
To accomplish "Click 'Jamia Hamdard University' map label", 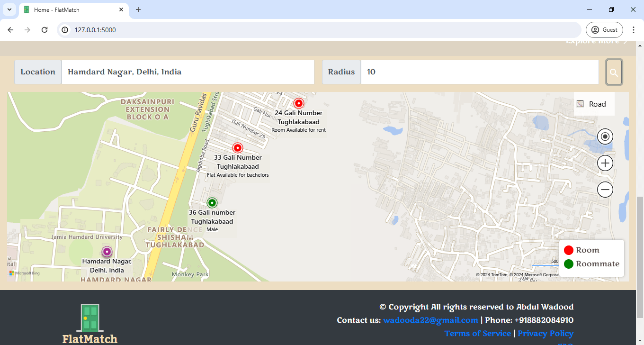I will [87, 237].
